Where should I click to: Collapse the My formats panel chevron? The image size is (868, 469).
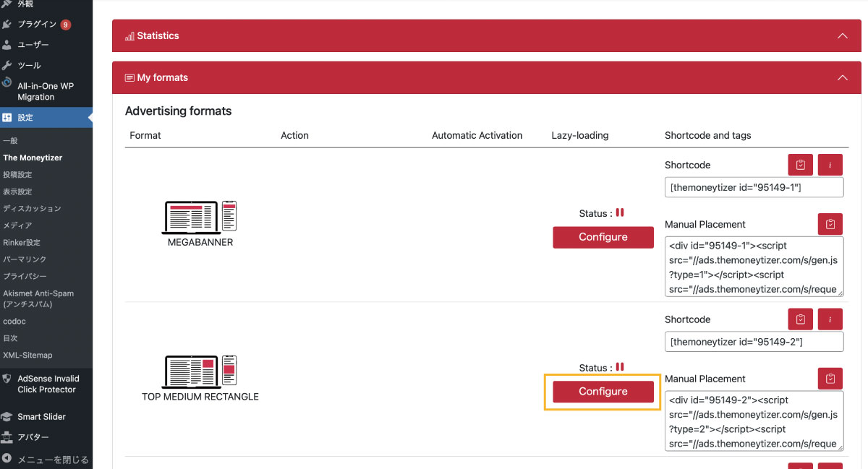pyautogui.click(x=842, y=77)
